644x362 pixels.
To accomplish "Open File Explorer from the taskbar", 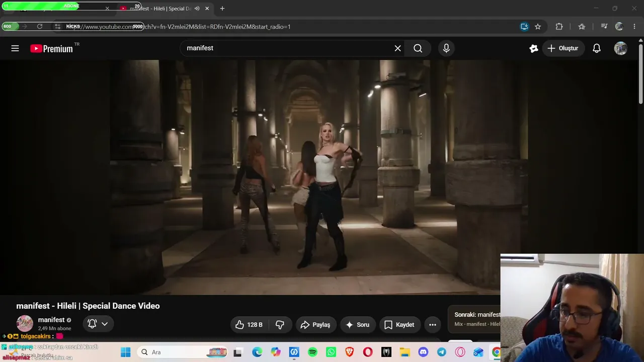I will [405, 352].
